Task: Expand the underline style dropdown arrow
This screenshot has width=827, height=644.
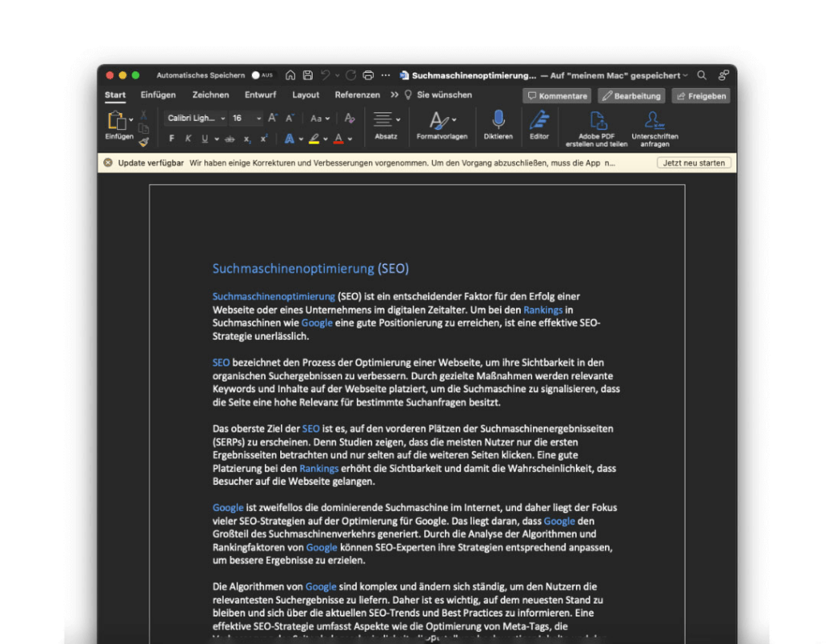Action: (x=215, y=138)
